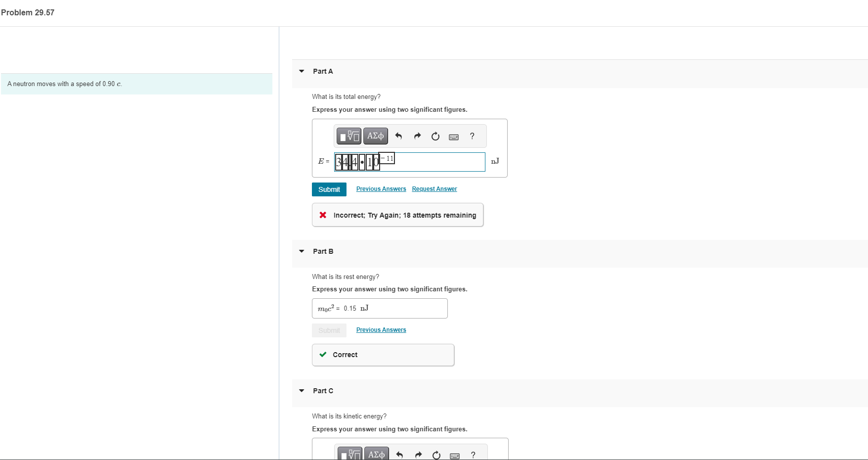Click the nJ unit label beside Part A field
Screen dimensions: 868x460
[x=495, y=161]
